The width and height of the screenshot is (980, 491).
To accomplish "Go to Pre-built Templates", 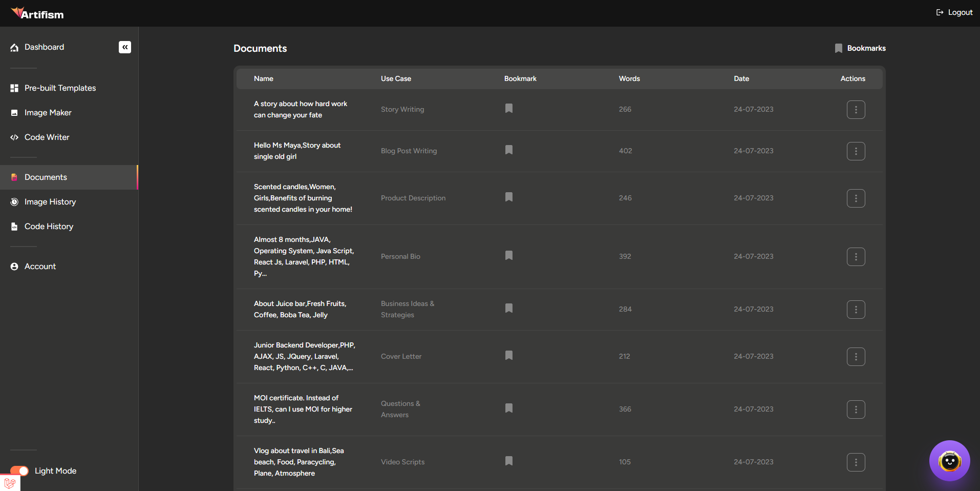I will [60, 88].
